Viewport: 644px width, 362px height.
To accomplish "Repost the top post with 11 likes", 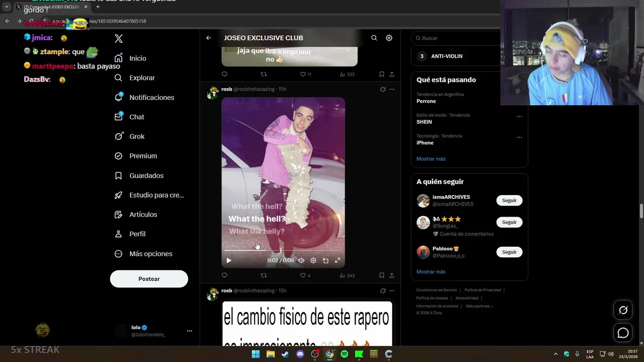I will (264, 74).
